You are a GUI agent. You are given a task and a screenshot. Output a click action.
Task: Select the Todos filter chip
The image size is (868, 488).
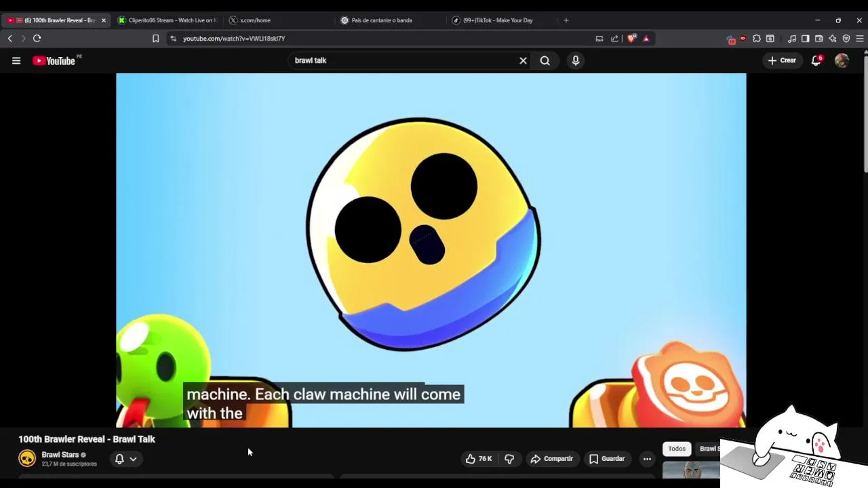tap(677, 449)
